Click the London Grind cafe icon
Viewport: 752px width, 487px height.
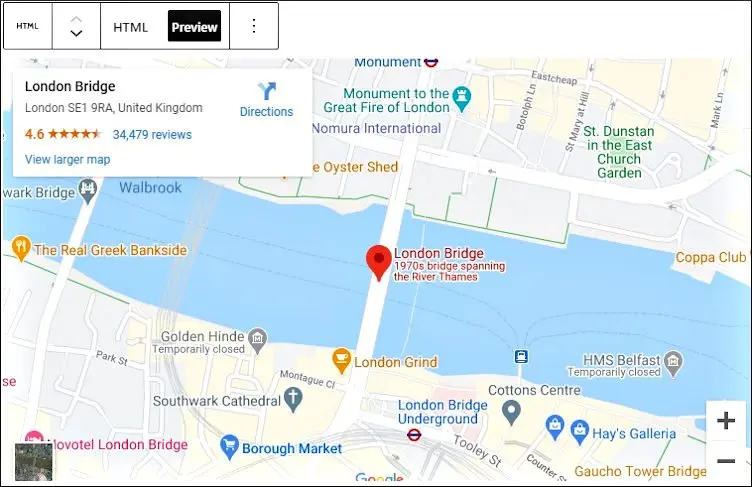[x=341, y=361]
